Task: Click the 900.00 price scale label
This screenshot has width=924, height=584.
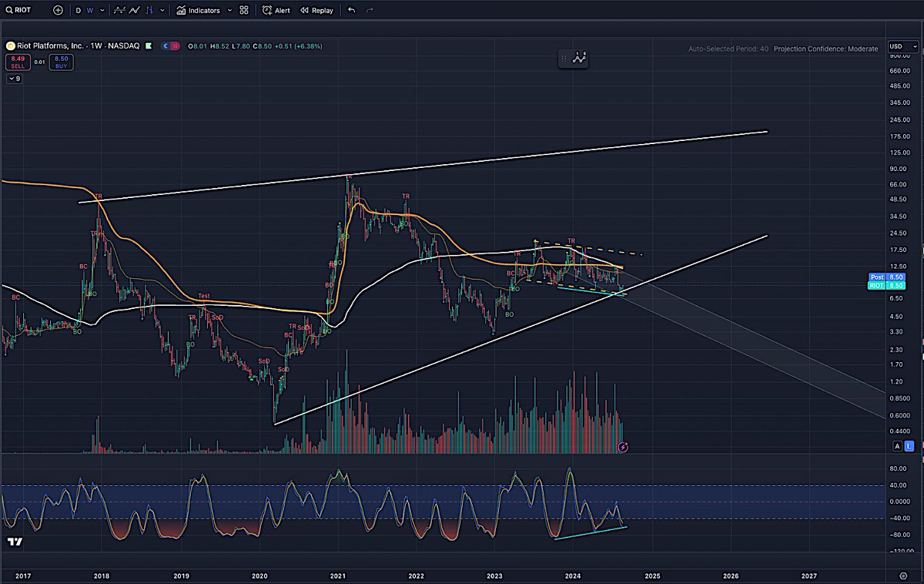Action: (x=899, y=55)
